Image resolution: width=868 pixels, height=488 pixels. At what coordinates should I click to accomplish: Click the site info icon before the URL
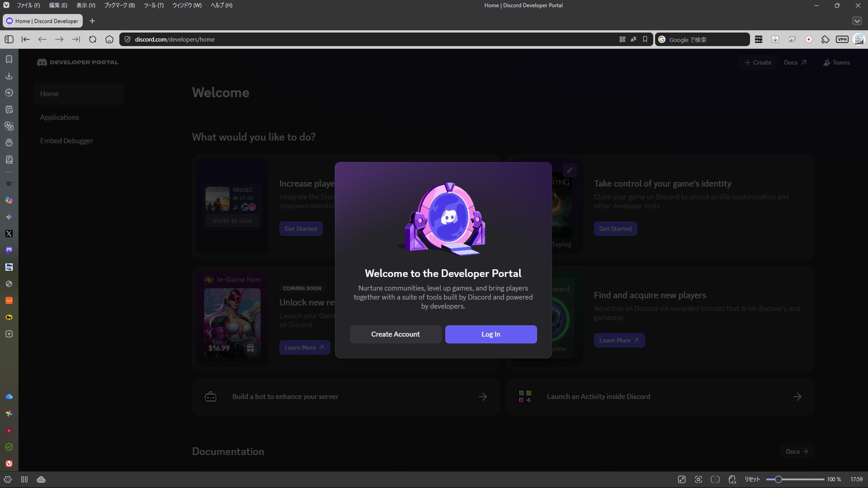tap(127, 39)
